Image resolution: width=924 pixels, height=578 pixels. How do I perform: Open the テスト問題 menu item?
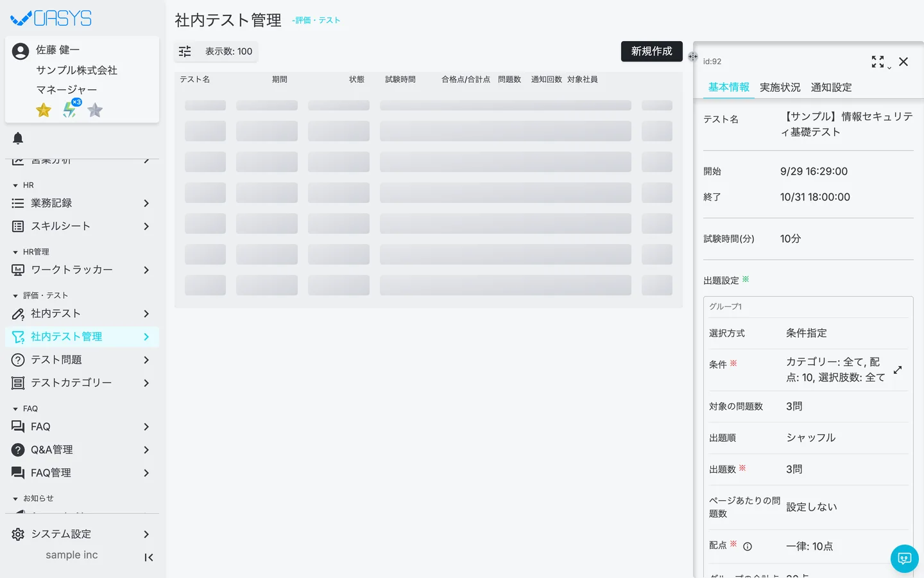[82, 360]
